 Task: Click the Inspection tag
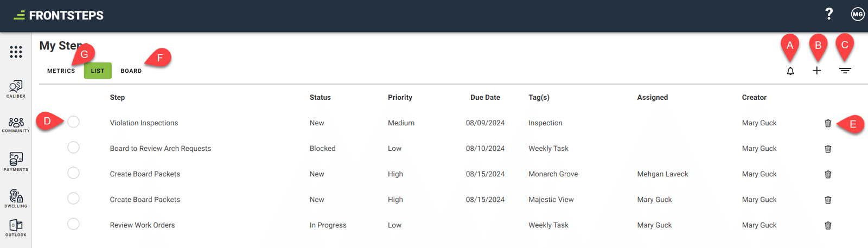(545, 123)
